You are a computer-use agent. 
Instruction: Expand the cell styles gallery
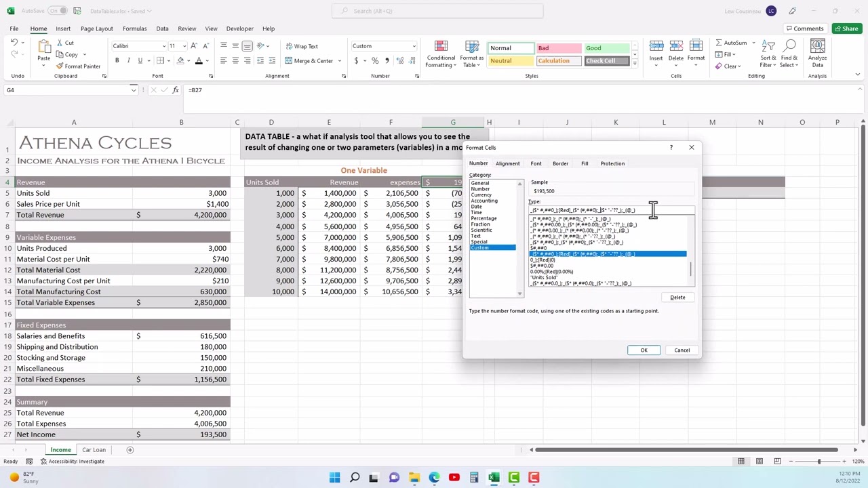tap(635, 64)
